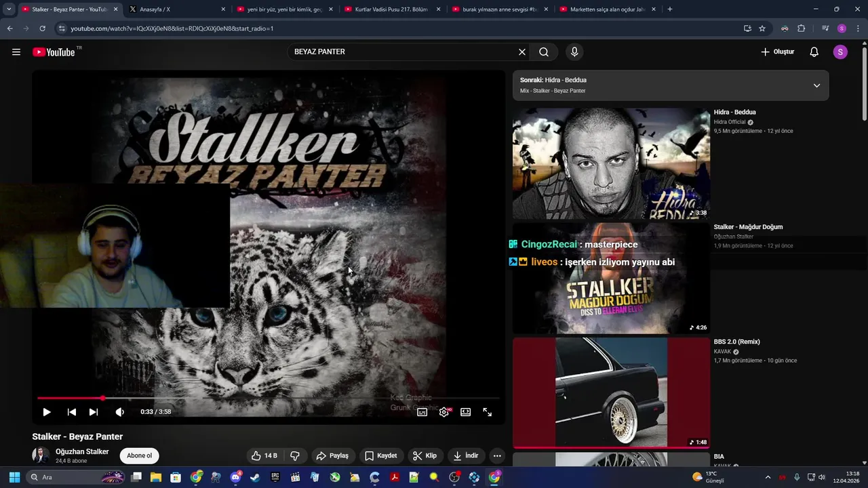
Task: Open the YouTube account avatar menu
Action: (840, 52)
